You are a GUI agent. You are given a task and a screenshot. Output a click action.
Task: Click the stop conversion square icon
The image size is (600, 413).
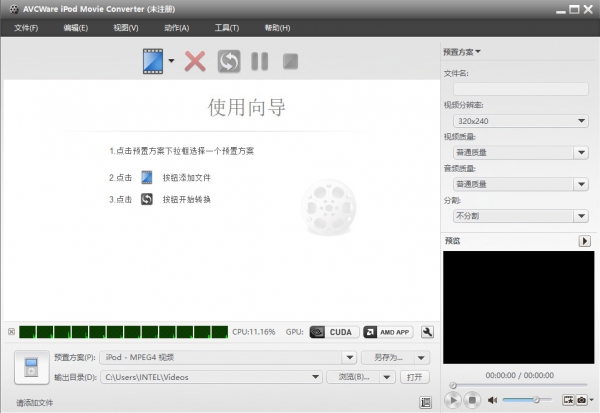click(290, 61)
